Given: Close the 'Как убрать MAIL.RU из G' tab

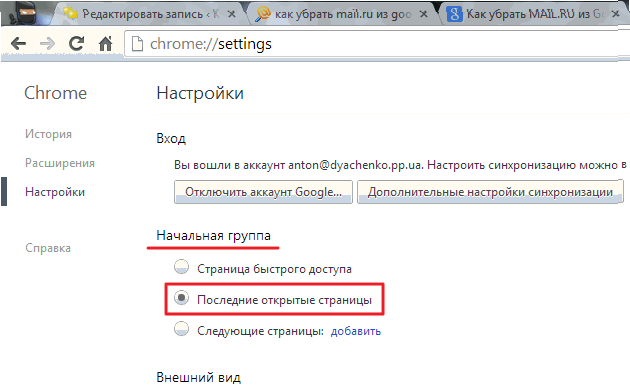Looking at the screenshot, I should point(615,14).
